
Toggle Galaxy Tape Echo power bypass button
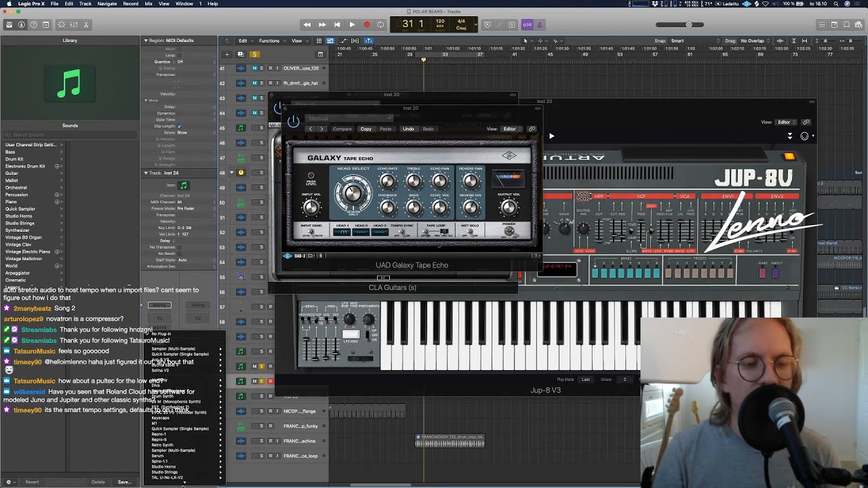(x=294, y=121)
